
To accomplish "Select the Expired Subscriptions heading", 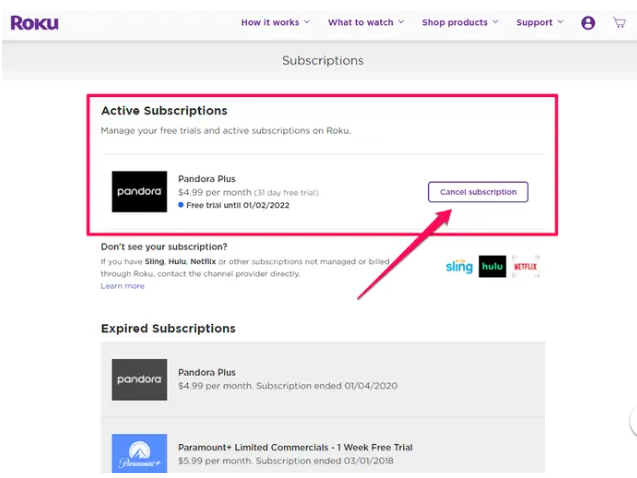I will click(x=168, y=329).
